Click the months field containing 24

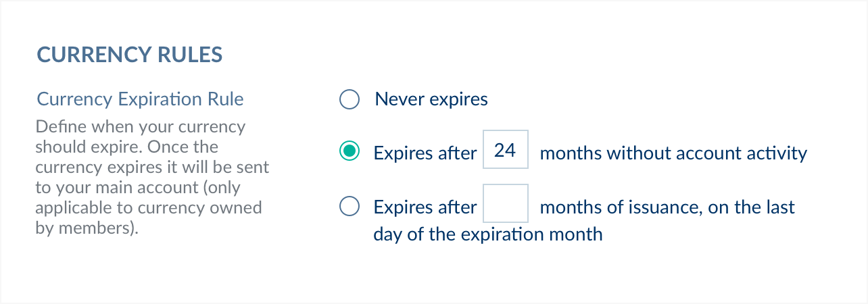[505, 150]
